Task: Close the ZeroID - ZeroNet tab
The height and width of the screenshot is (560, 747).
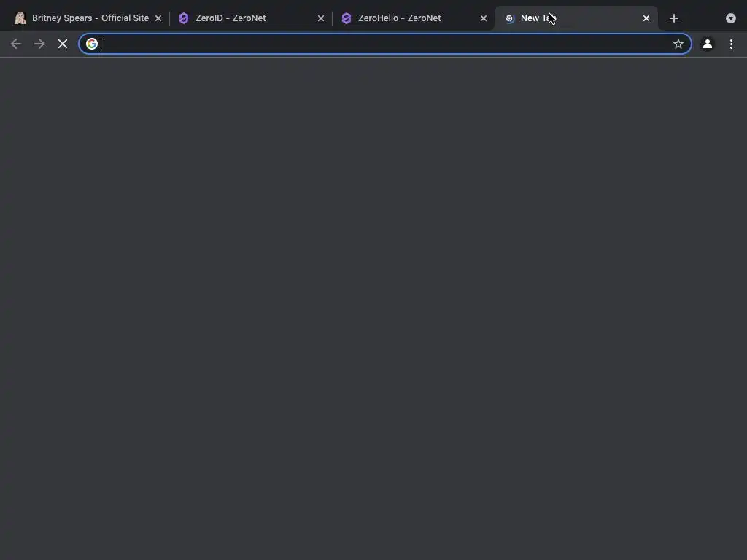Action: point(321,18)
